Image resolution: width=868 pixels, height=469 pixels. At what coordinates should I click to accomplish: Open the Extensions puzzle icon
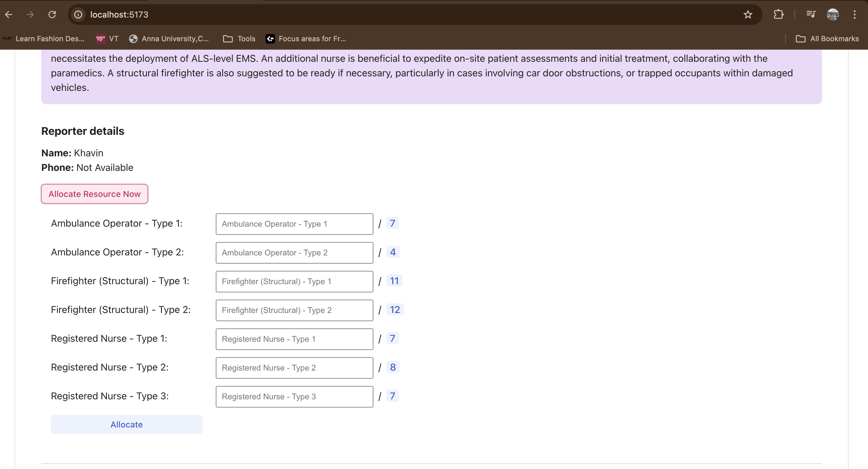778,15
